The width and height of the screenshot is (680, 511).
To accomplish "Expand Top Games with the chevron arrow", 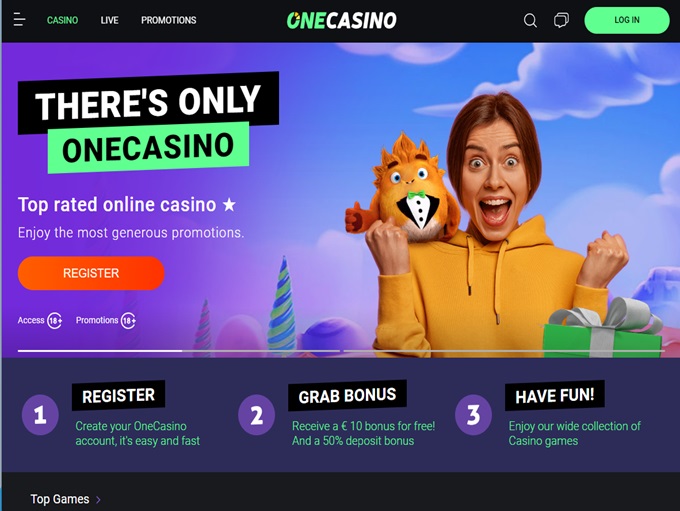I will pos(98,500).
